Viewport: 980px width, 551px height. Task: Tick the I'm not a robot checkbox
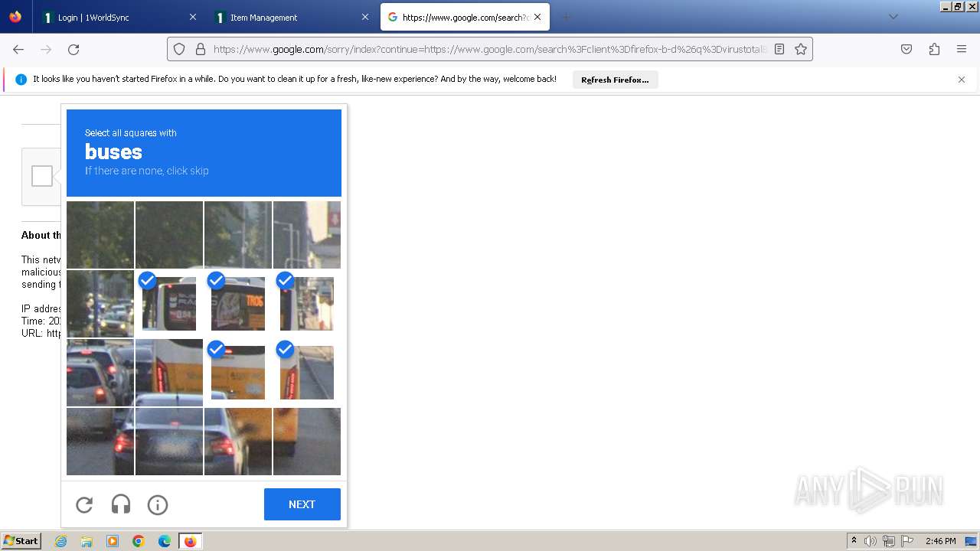[x=42, y=176]
